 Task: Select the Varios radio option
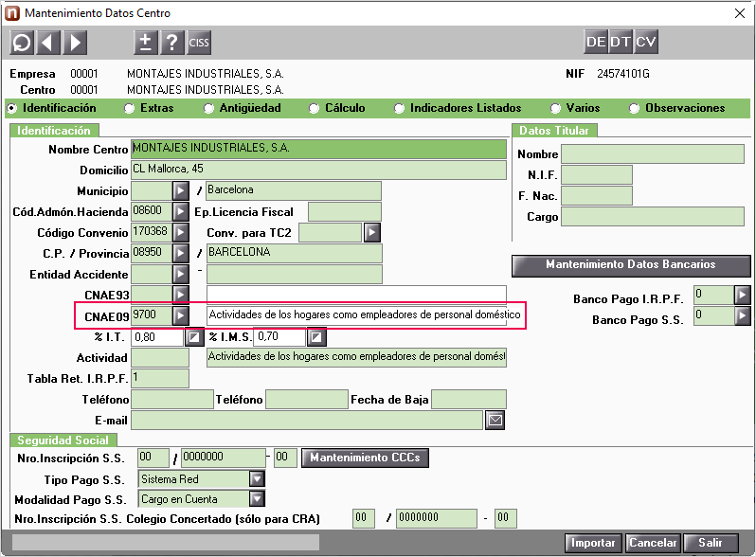(x=555, y=109)
